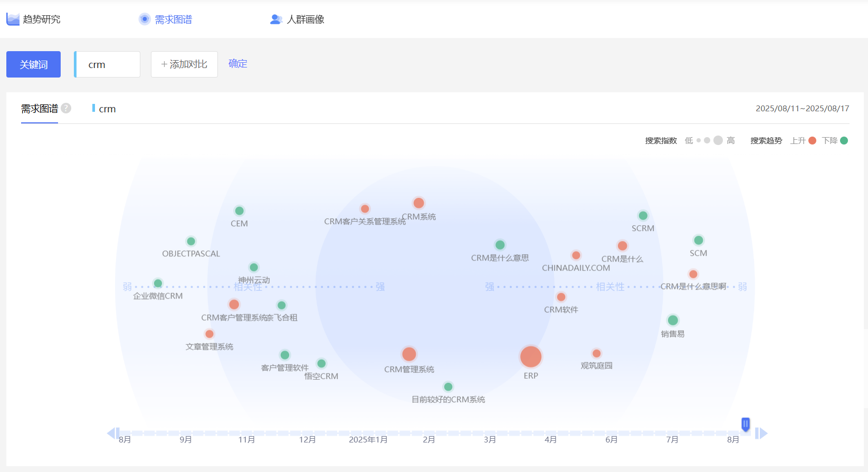
Task: Jump timeline to 6月
Action: (612, 439)
